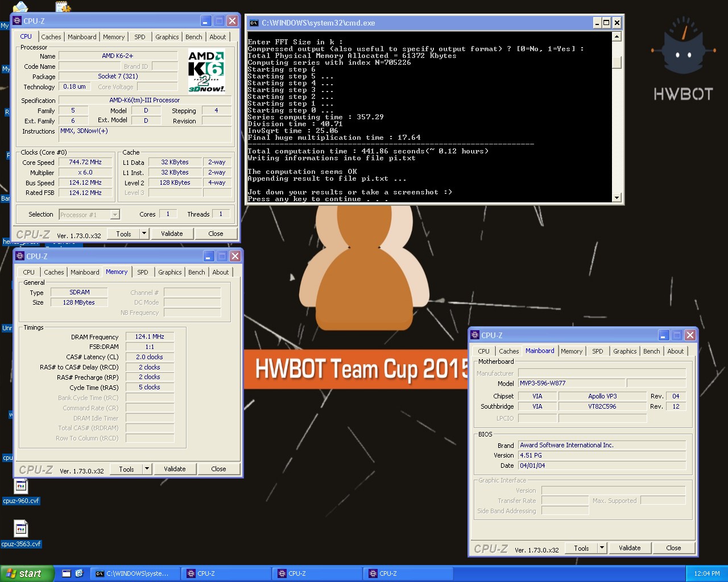Click Close button in top-left CPU-Z window
Viewport: 728px width, 582px height.
[216, 234]
